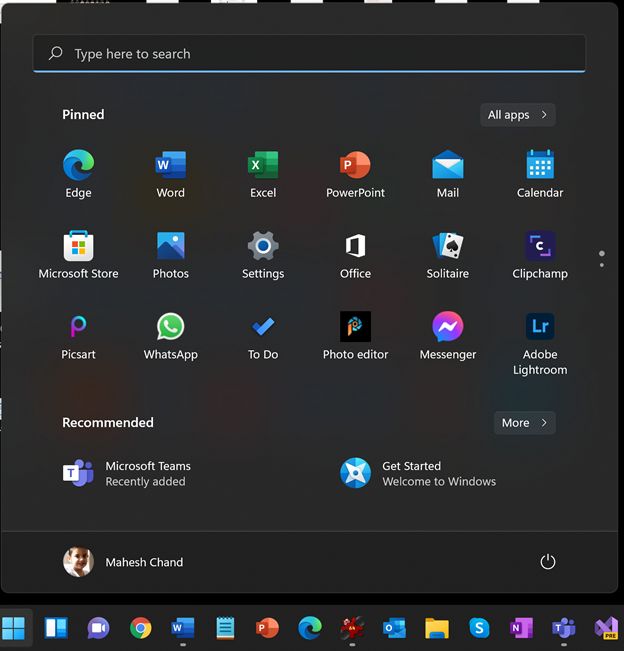The image size is (624, 651).
Task: Open Edge from the taskbar
Action: click(310, 627)
